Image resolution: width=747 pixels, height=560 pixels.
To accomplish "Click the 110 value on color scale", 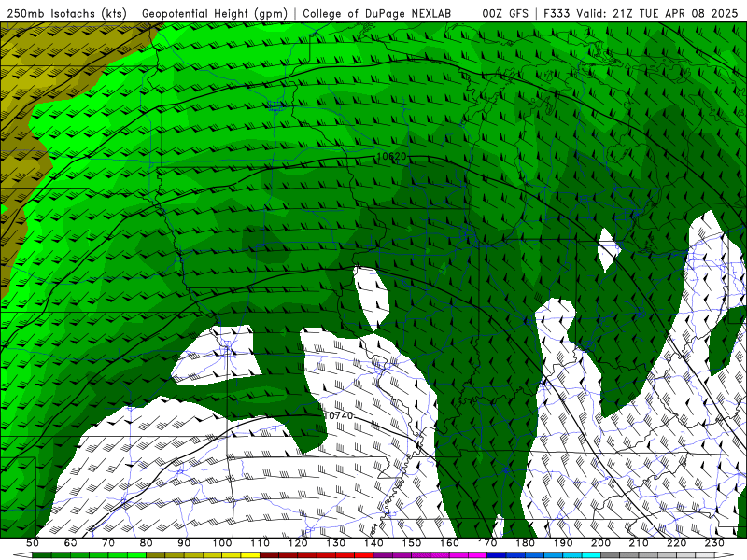I will click(x=260, y=543).
